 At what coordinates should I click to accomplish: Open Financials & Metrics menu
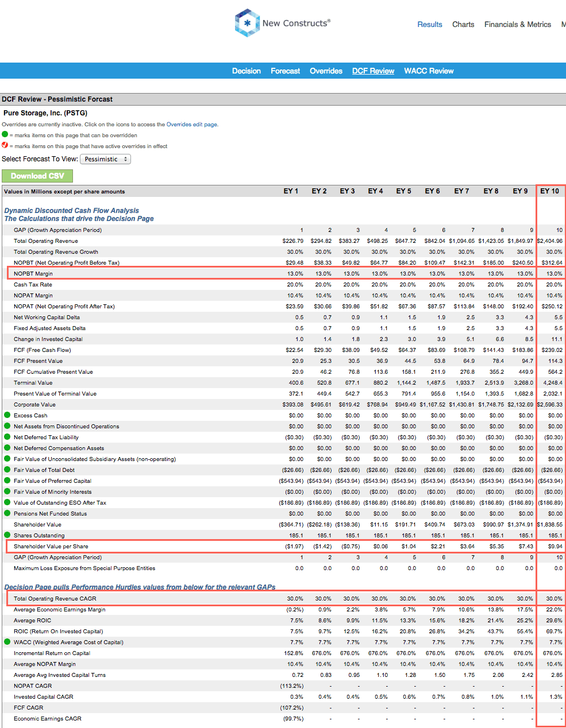coord(518,25)
